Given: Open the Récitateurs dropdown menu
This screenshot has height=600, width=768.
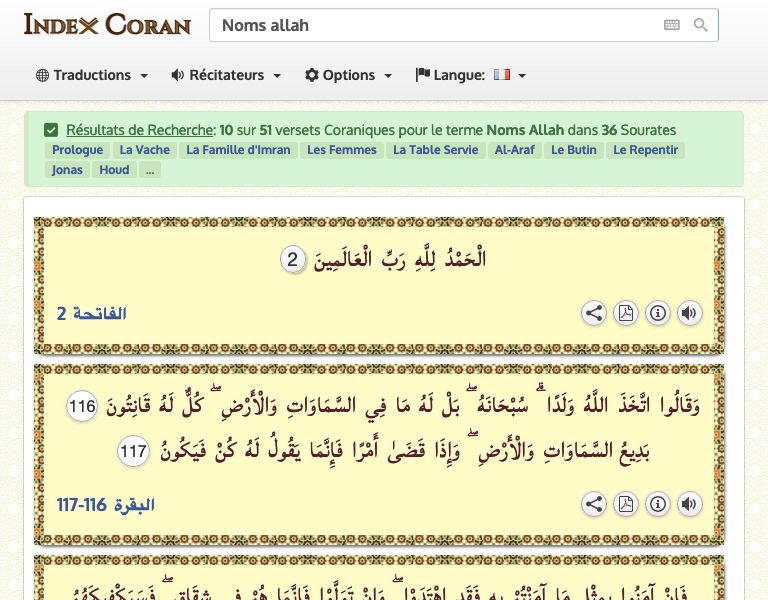Looking at the screenshot, I should 226,75.
